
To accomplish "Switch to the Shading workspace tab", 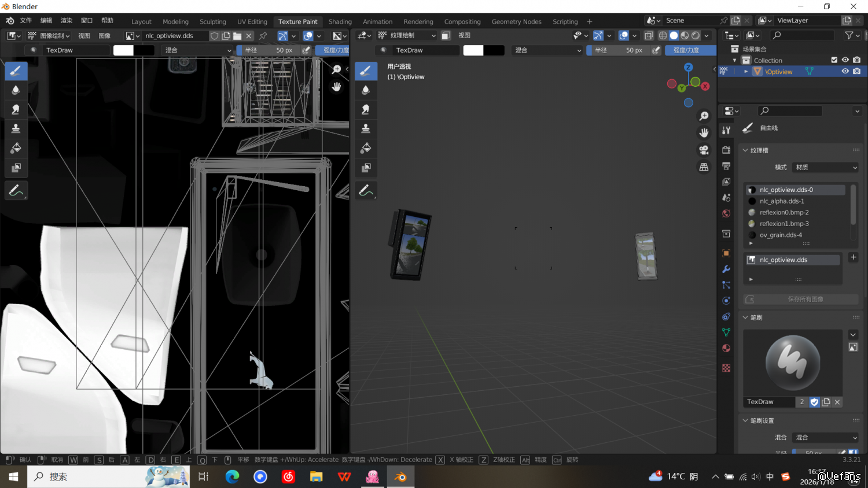I will pos(340,21).
